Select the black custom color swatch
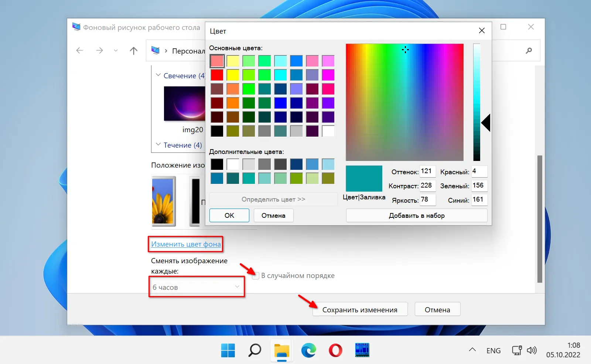This screenshot has width=591, height=364. coord(217,164)
